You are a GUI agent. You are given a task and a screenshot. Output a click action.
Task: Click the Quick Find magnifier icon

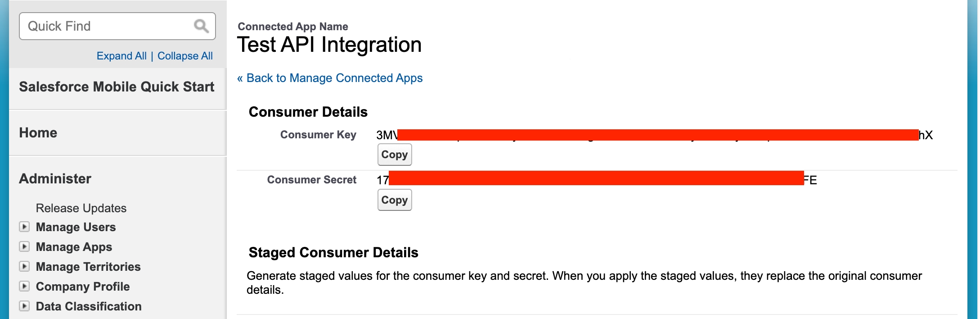pyautogui.click(x=201, y=26)
